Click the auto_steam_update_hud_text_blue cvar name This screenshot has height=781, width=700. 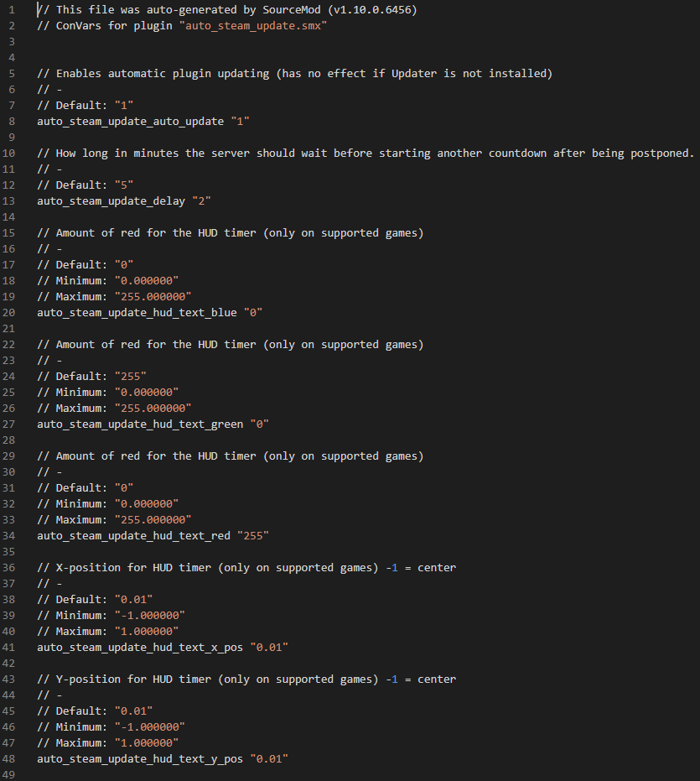[x=137, y=312]
